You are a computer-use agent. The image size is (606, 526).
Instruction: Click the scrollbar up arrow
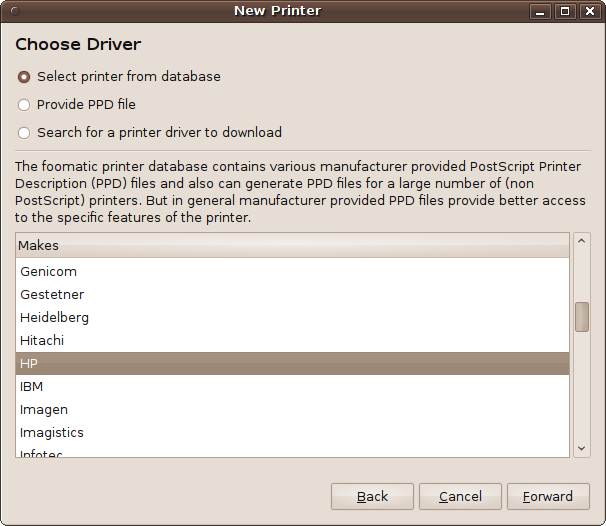click(x=582, y=241)
